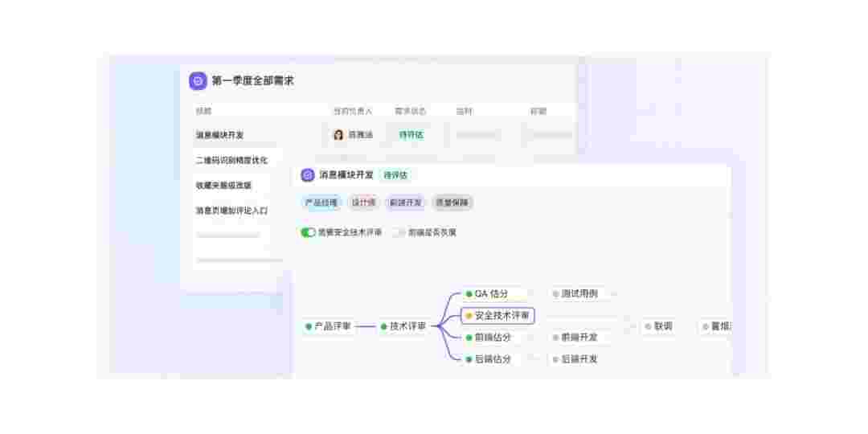Click the 待评估 status in the table row
Image resolution: width=868 pixels, height=434 pixels.
point(411,134)
